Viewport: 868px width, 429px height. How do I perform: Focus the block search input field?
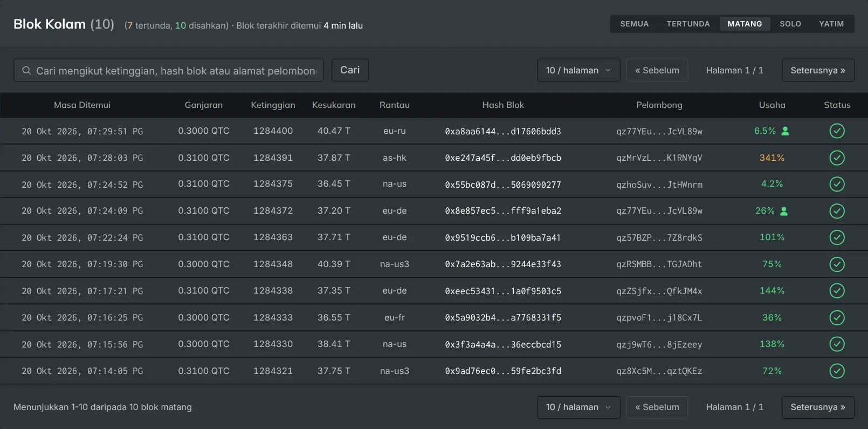click(x=169, y=70)
